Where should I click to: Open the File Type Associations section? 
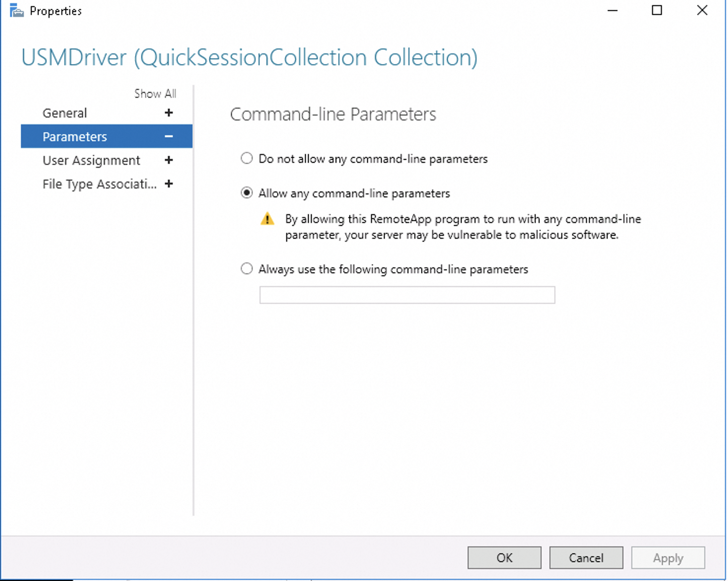click(99, 184)
